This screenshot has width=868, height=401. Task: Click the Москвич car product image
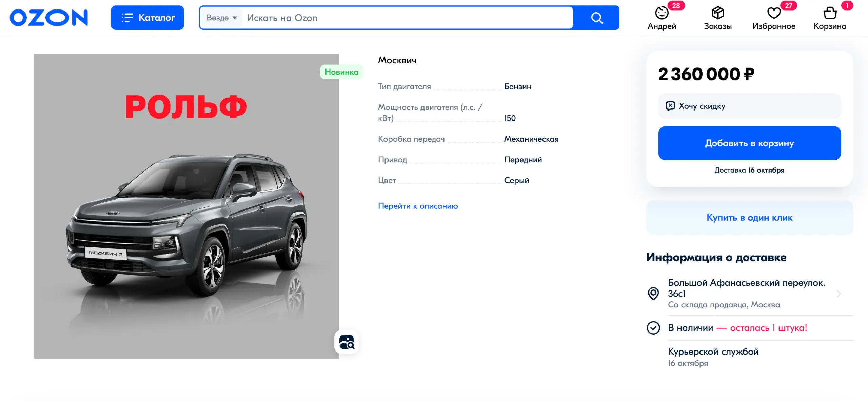[186, 217]
